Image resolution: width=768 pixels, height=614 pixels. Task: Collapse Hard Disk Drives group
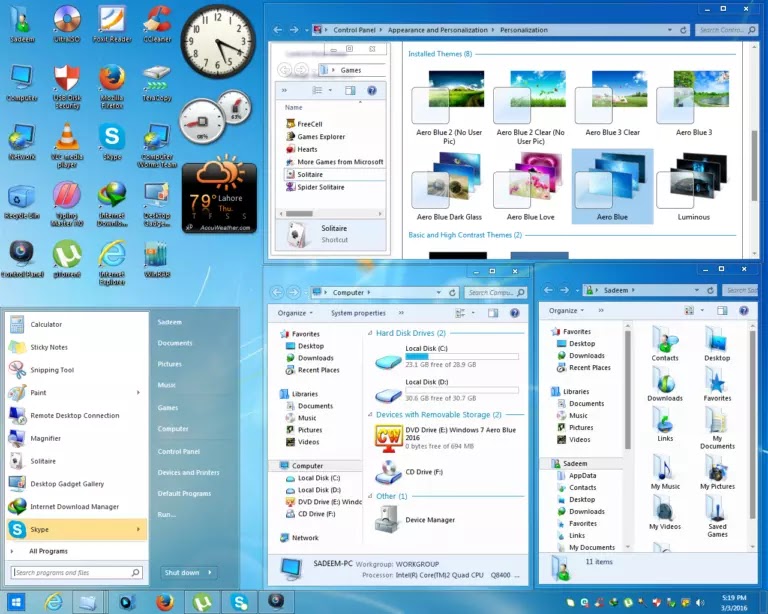coord(370,333)
